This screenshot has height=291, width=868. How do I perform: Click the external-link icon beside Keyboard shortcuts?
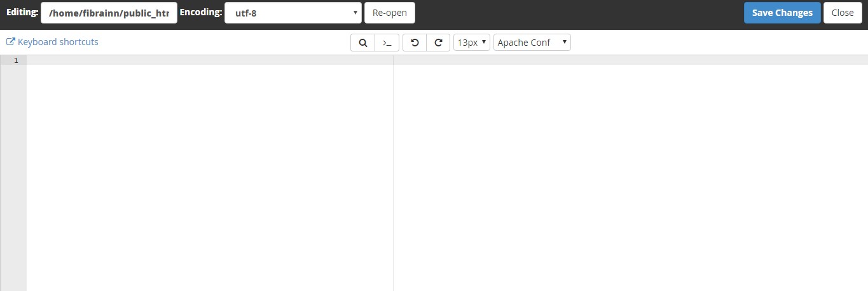pos(10,42)
